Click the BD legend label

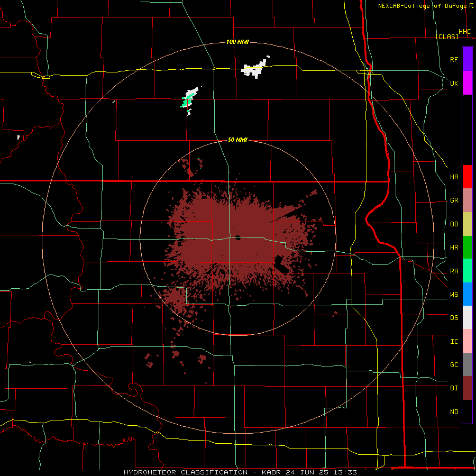(454, 224)
